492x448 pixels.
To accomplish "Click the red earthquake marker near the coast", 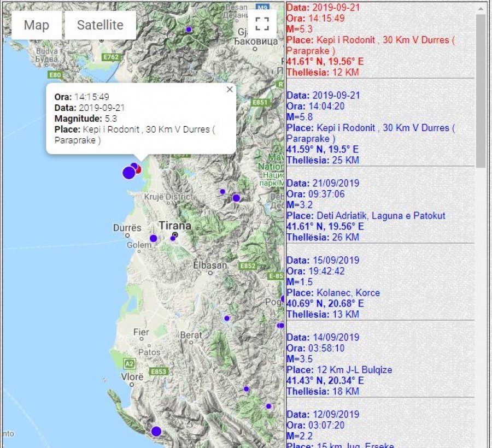I will tap(139, 169).
